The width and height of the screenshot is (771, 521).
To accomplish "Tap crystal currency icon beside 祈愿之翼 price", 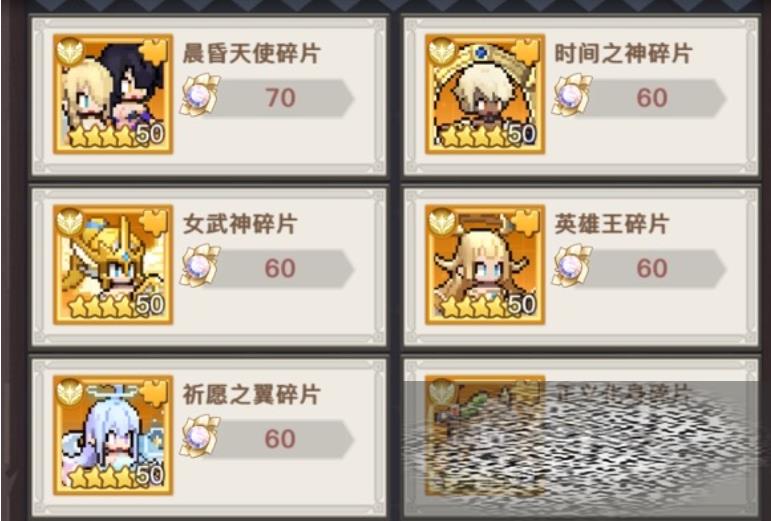I will click(x=200, y=436).
